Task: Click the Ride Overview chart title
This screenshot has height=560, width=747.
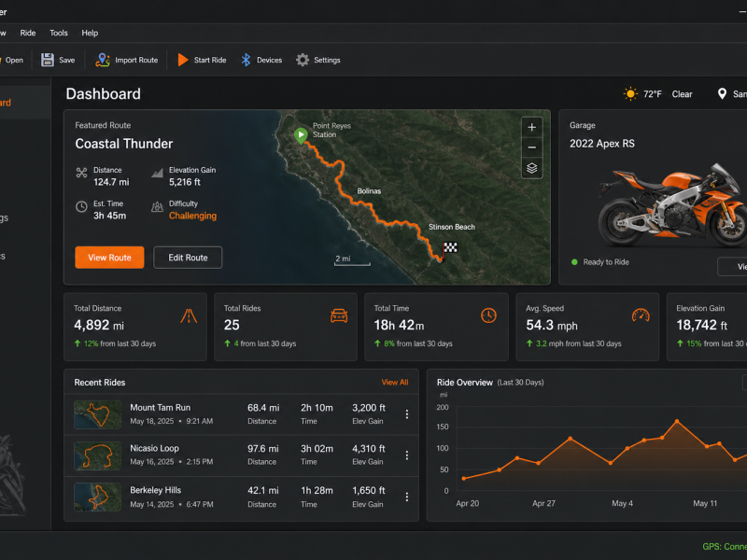Action: point(464,383)
